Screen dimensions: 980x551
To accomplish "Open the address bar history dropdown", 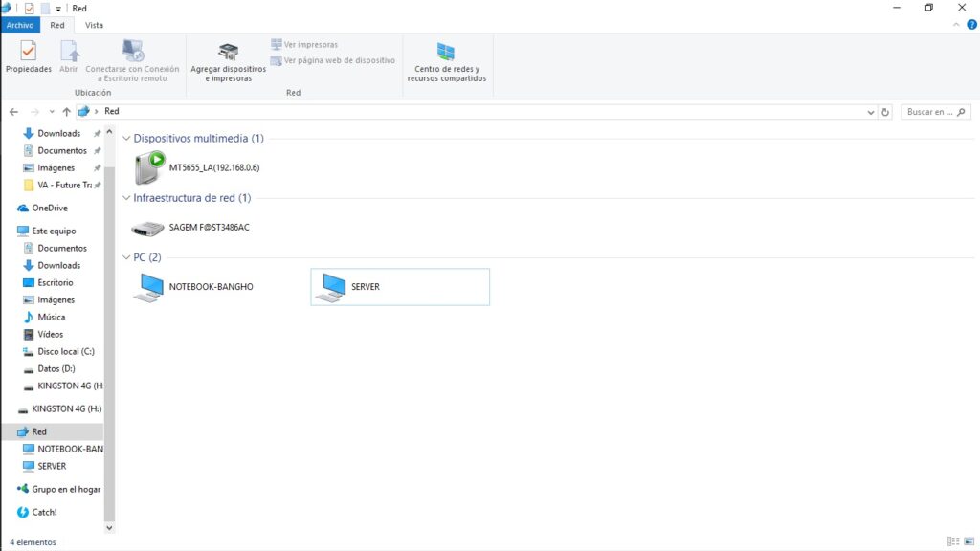I will pos(871,111).
